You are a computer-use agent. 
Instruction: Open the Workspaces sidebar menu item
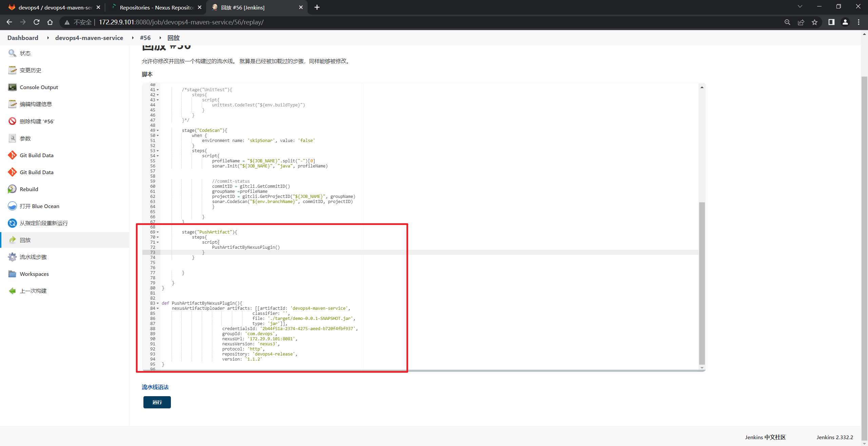click(x=34, y=274)
